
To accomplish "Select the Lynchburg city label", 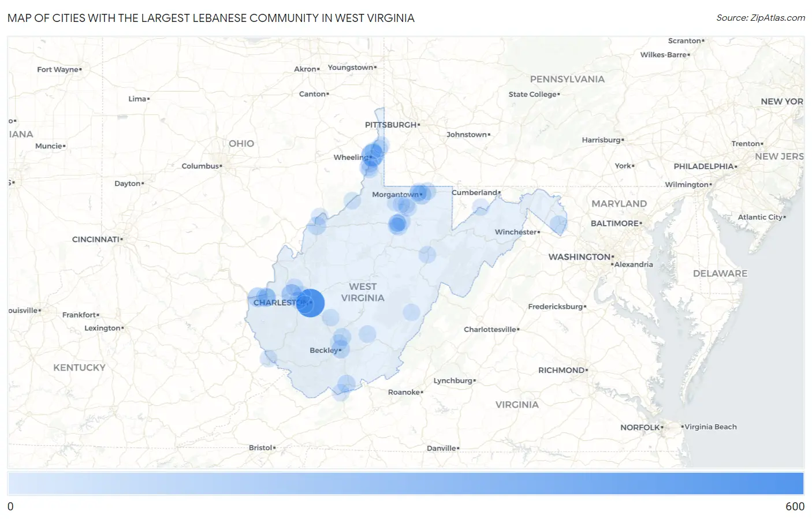I will (453, 381).
